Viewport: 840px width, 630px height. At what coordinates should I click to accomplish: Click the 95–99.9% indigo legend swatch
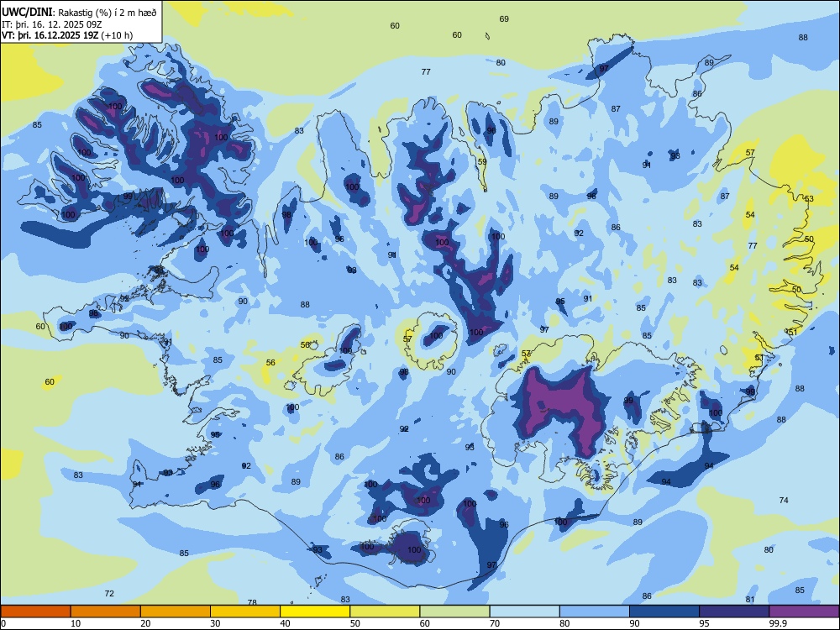click(734, 612)
